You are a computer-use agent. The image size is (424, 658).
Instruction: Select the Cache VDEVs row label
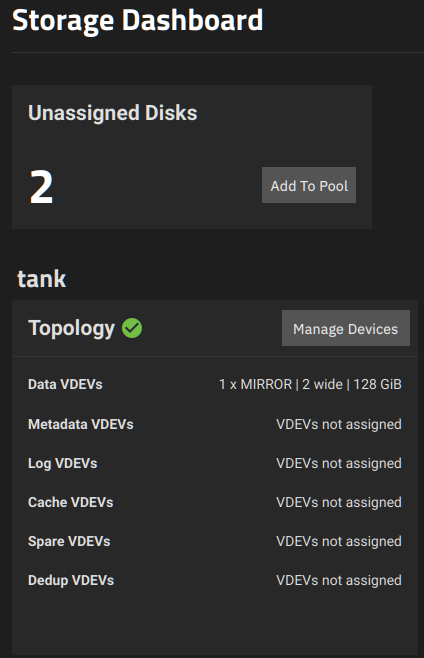coord(71,502)
